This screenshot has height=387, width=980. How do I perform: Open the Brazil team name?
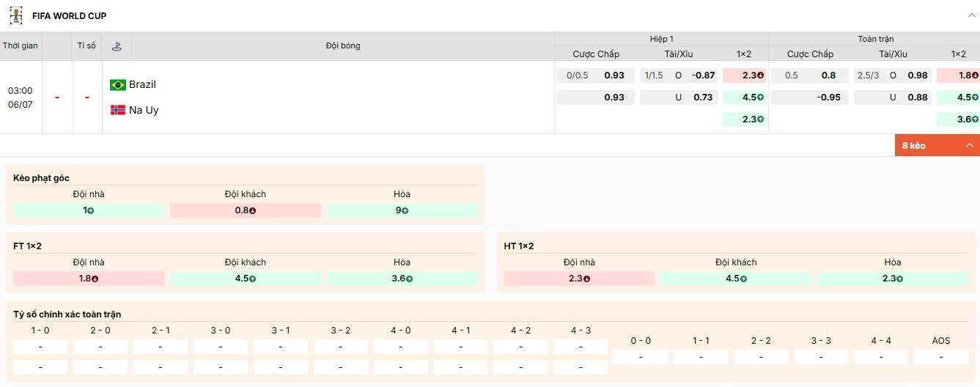pos(142,84)
